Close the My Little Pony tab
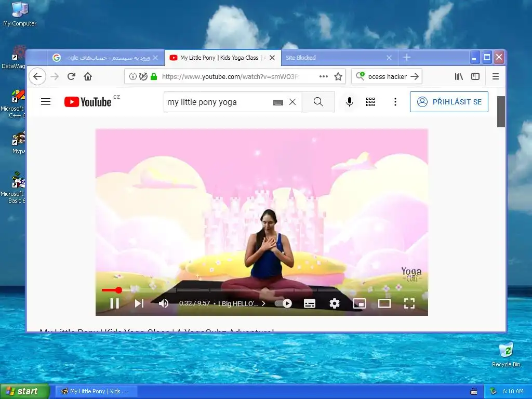Image resolution: width=532 pixels, height=399 pixels. [x=272, y=58]
